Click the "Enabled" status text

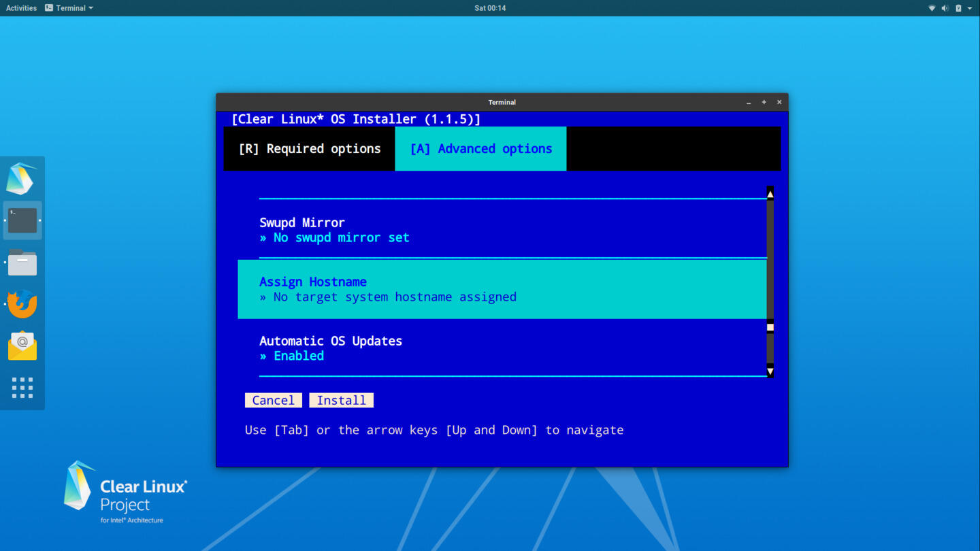[299, 356]
